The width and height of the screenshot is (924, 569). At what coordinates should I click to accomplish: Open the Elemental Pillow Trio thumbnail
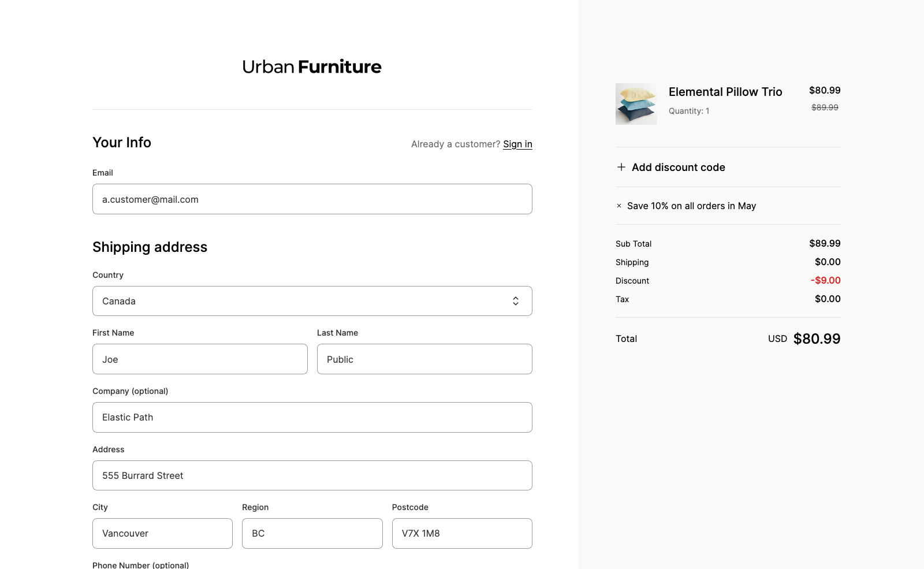click(x=636, y=104)
